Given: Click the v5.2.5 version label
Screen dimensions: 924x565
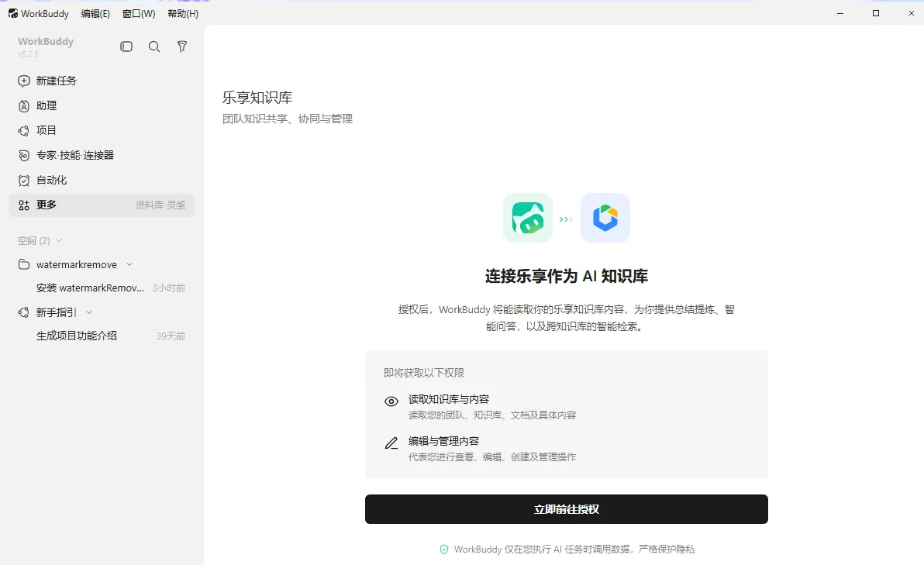Looking at the screenshot, I should click(x=28, y=54).
